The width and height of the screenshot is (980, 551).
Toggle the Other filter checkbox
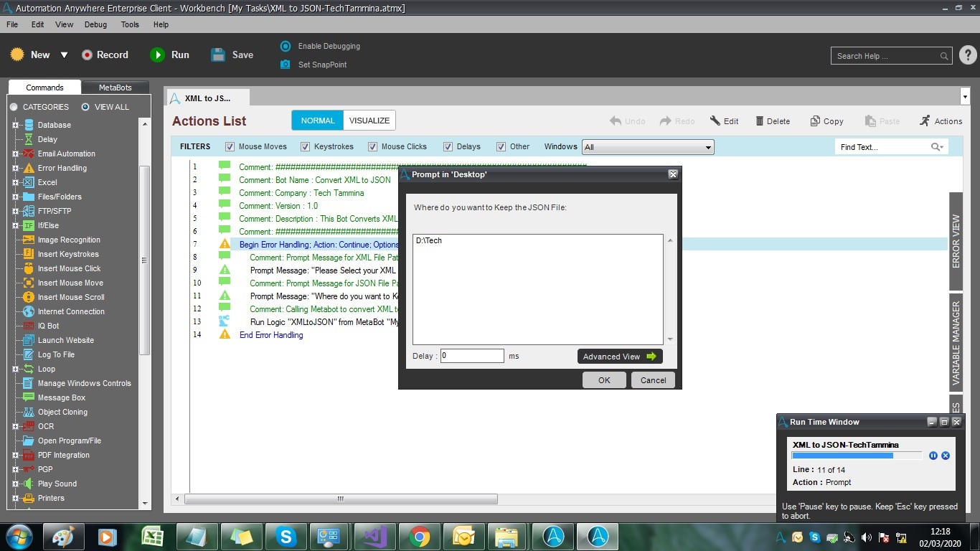pos(501,146)
